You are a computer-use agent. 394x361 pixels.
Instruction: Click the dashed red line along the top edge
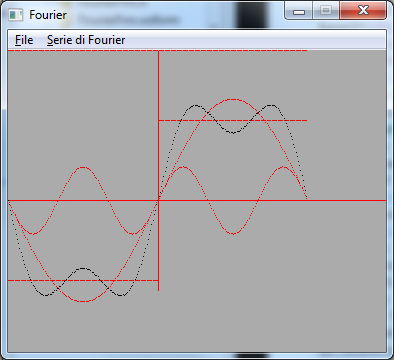point(157,51)
